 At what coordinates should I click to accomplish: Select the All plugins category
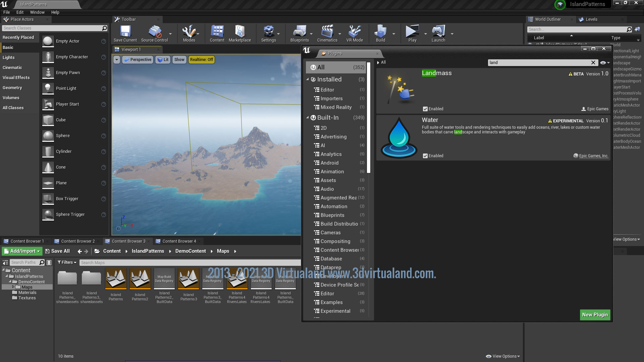[x=336, y=67]
